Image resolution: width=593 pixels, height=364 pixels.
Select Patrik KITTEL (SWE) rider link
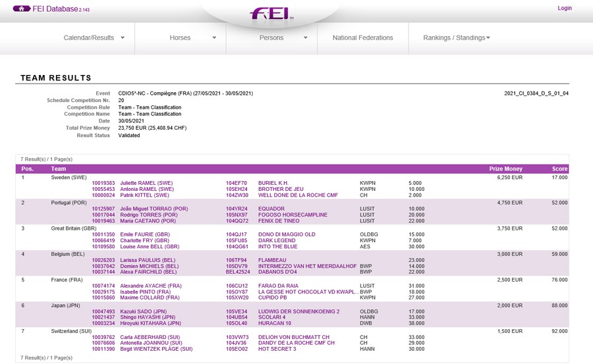tap(144, 195)
